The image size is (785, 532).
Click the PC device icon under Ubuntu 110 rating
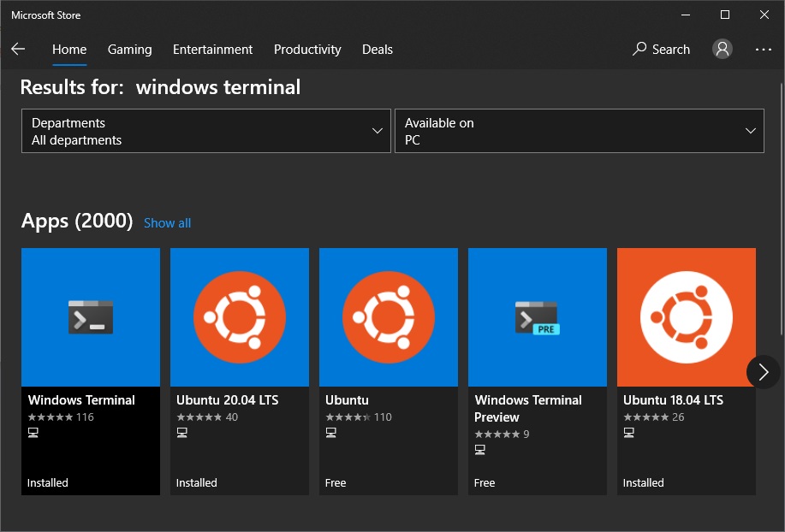(331, 433)
